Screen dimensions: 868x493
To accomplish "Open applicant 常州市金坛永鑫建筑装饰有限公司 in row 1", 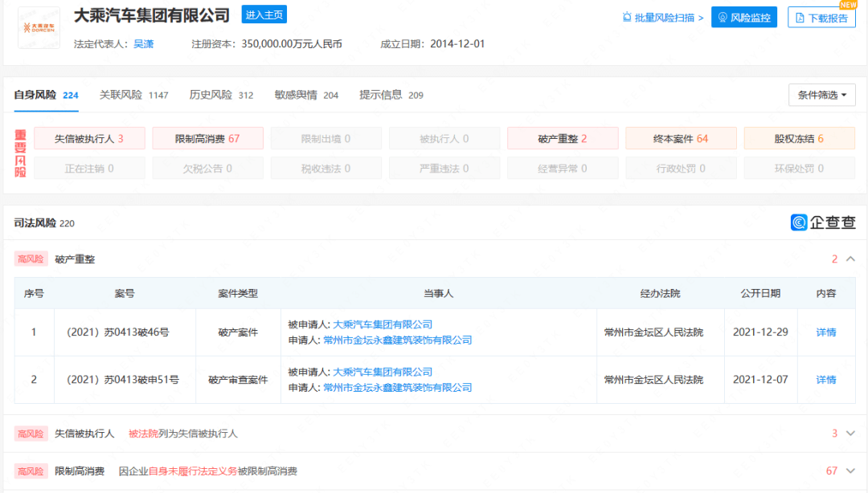I will (x=398, y=340).
